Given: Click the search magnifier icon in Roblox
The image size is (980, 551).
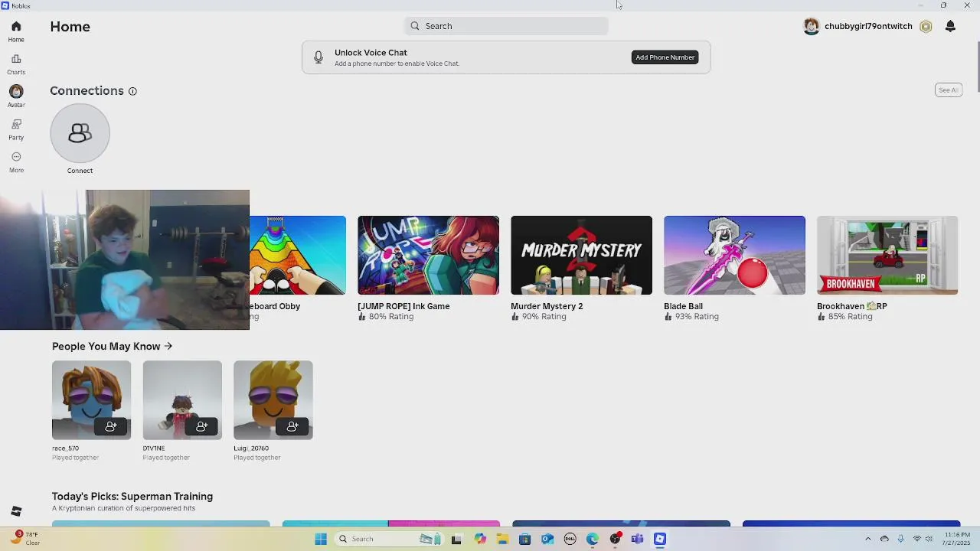Looking at the screenshot, I should pos(415,26).
